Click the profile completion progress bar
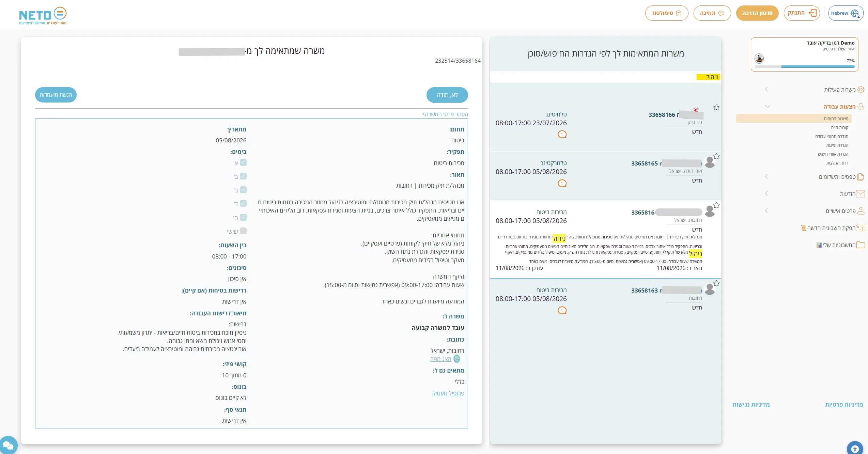 pos(805,66)
